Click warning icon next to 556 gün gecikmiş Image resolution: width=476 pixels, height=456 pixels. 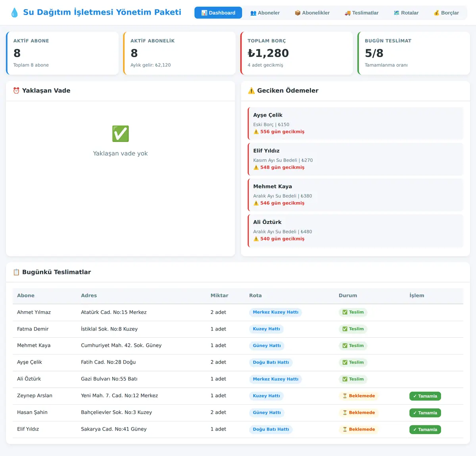pyautogui.click(x=256, y=132)
